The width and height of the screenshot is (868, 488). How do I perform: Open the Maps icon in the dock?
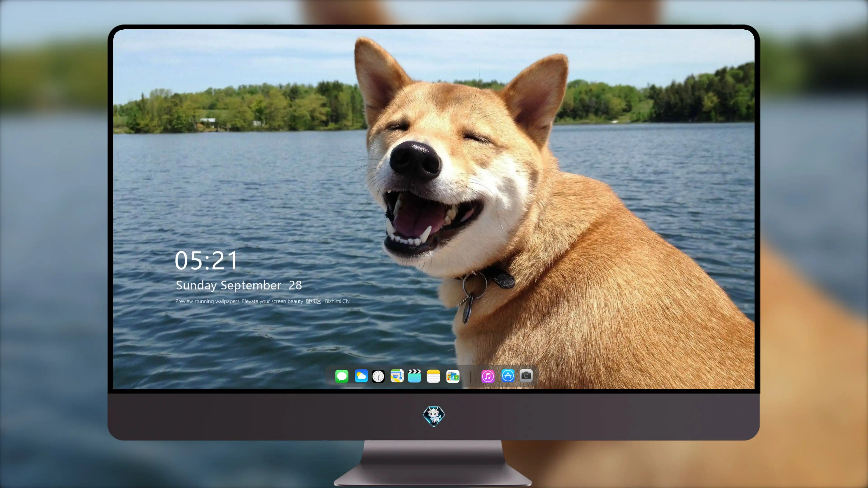pos(397,376)
